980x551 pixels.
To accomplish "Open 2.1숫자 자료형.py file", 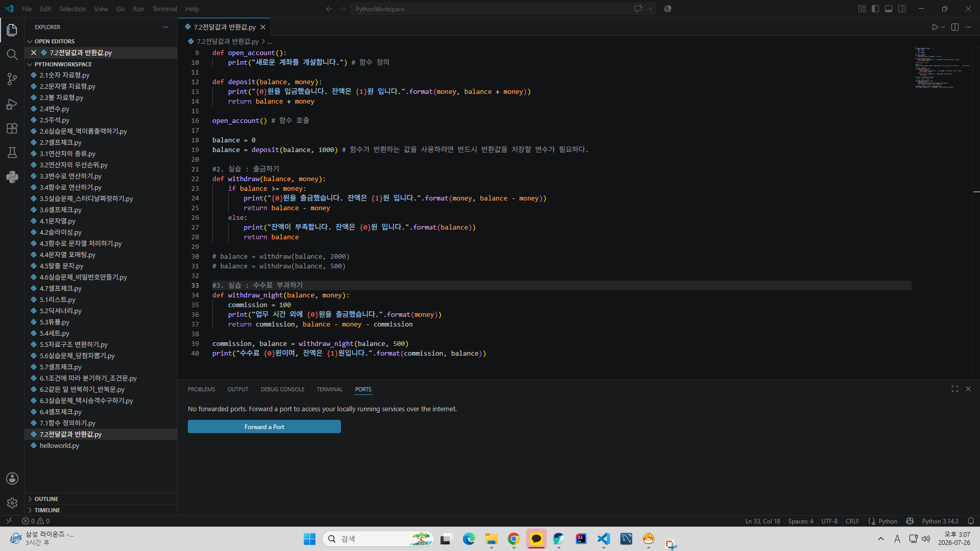I will pyautogui.click(x=101, y=75).
